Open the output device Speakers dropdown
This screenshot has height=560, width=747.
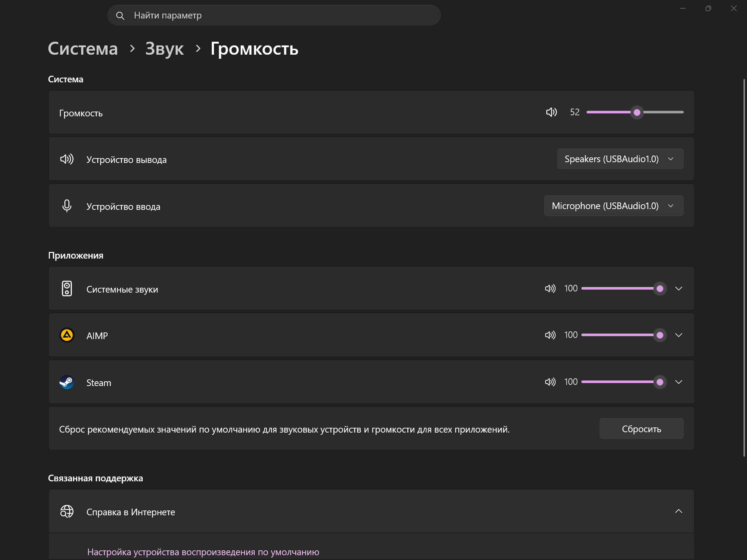[x=620, y=159]
